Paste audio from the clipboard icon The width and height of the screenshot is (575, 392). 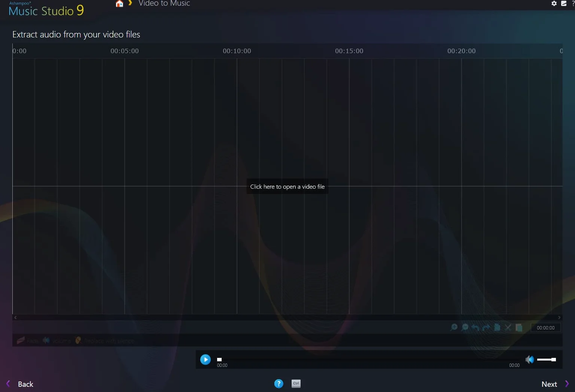click(519, 328)
